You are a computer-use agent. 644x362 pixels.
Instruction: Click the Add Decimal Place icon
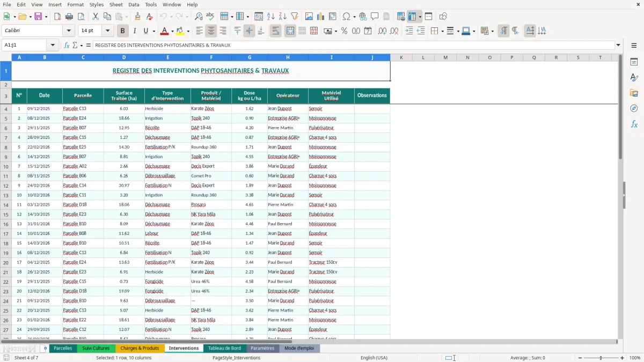coord(383,31)
